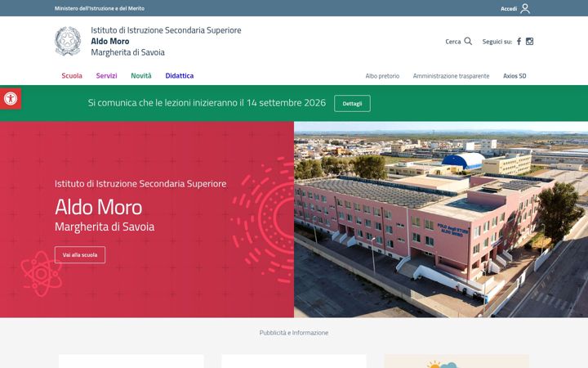
Task: Click the search magnifier icon
Action: 468,41
